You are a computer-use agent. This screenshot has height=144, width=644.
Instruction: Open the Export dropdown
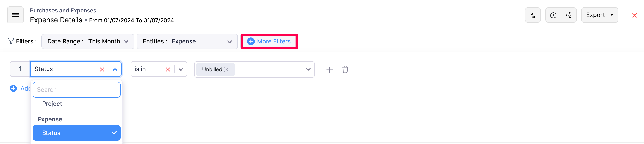pos(599,15)
